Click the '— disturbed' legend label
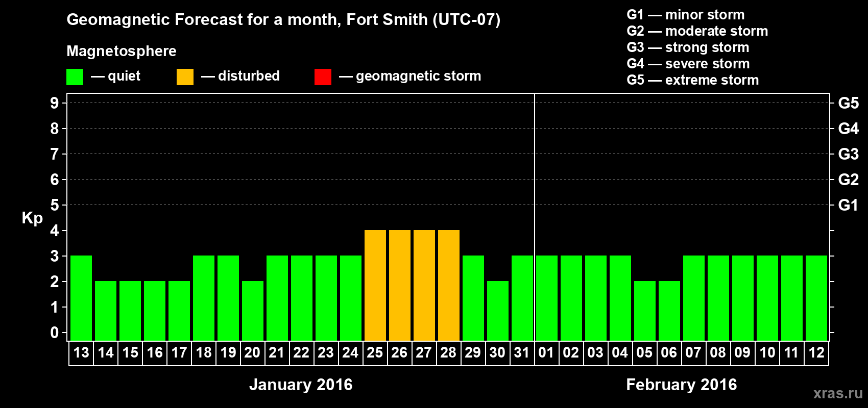Image resolution: width=868 pixels, height=408 pixels. (x=240, y=76)
